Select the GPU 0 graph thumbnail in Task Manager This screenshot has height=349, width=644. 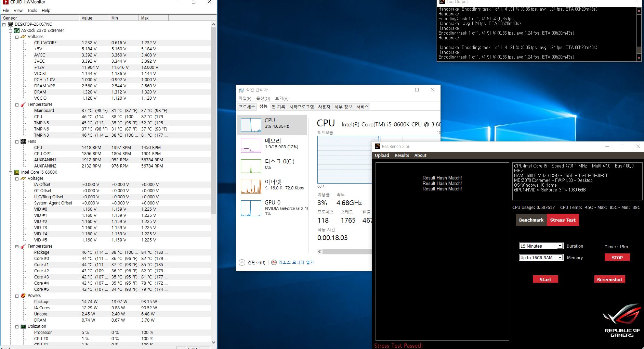[x=251, y=208]
